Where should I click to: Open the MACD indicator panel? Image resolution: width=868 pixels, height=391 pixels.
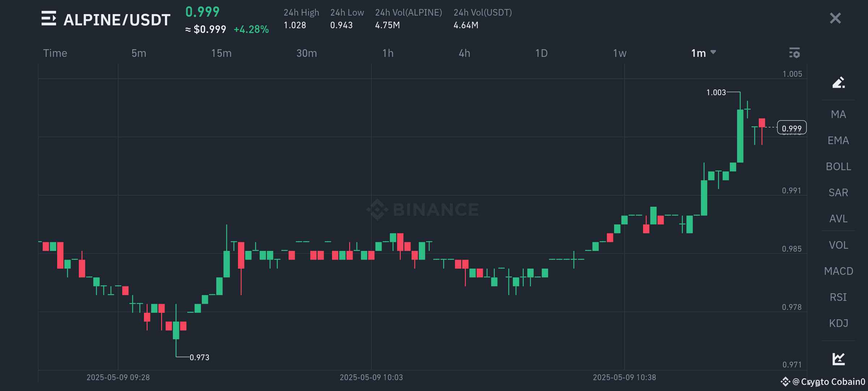tap(839, 271)
